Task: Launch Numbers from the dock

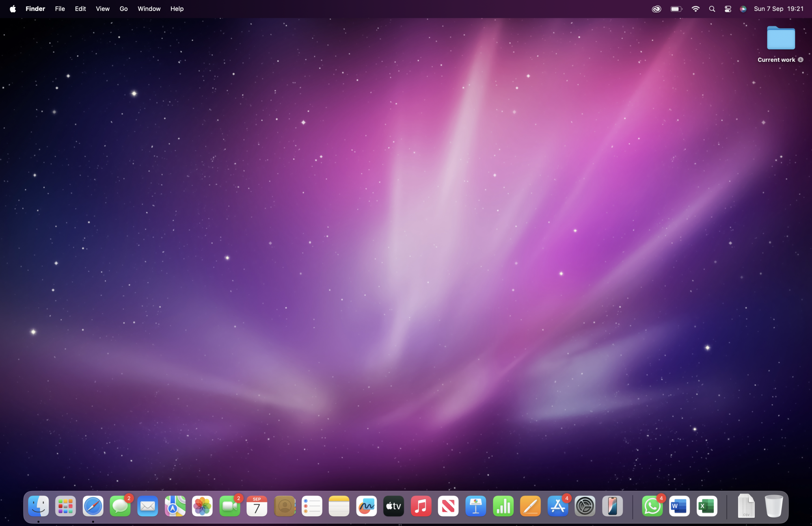Action: click(503, 506)
